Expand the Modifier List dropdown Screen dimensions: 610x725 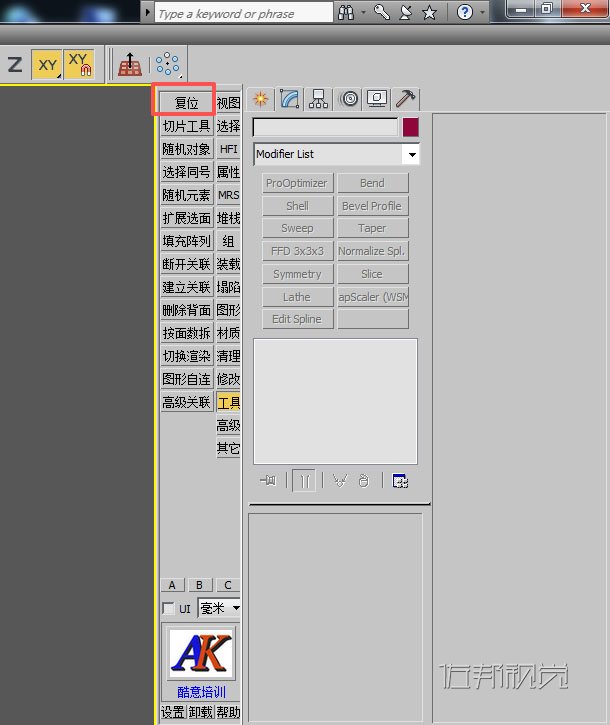(412, 154)
